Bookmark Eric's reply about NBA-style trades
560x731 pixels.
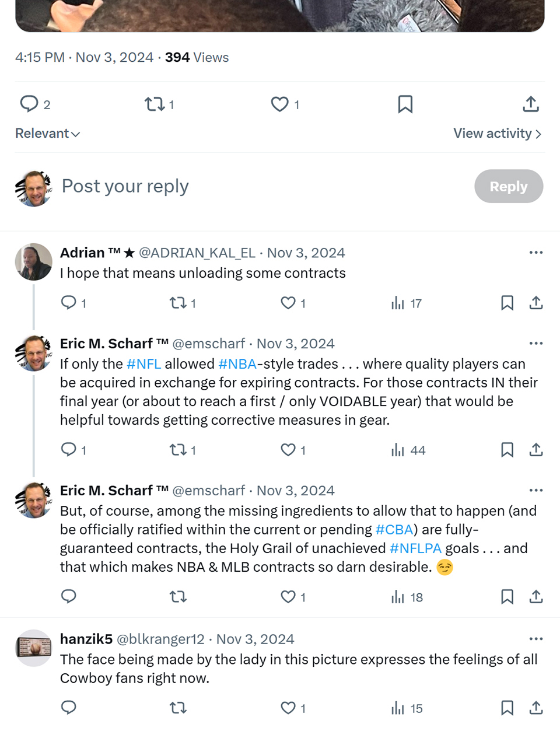pyautogui.click(x=507, y=450)
